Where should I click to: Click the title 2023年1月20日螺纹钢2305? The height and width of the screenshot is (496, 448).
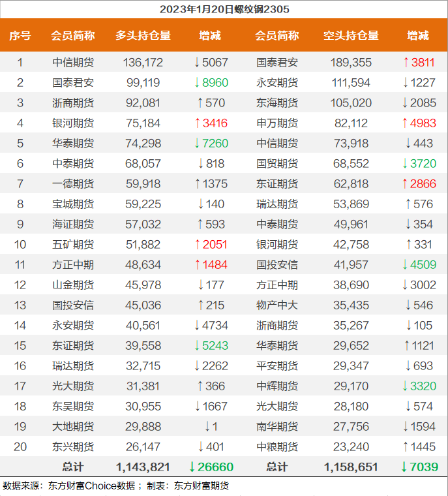[x=224, y=9]
